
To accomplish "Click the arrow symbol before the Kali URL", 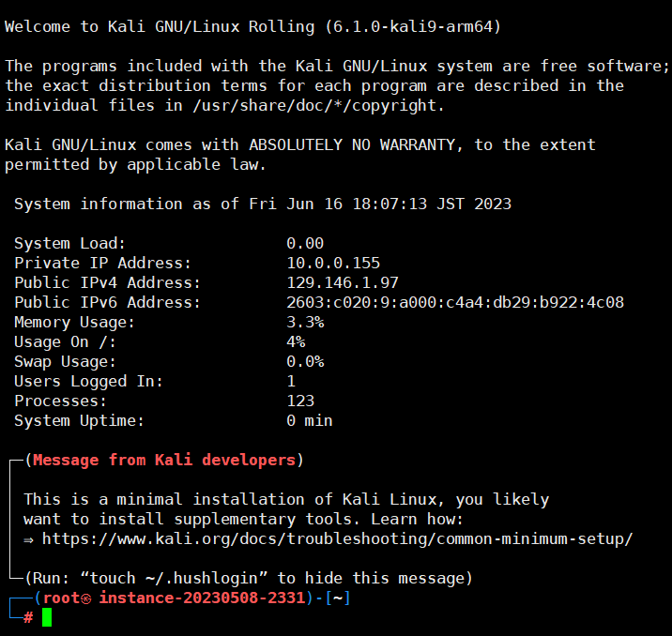I will pos(28,538).
